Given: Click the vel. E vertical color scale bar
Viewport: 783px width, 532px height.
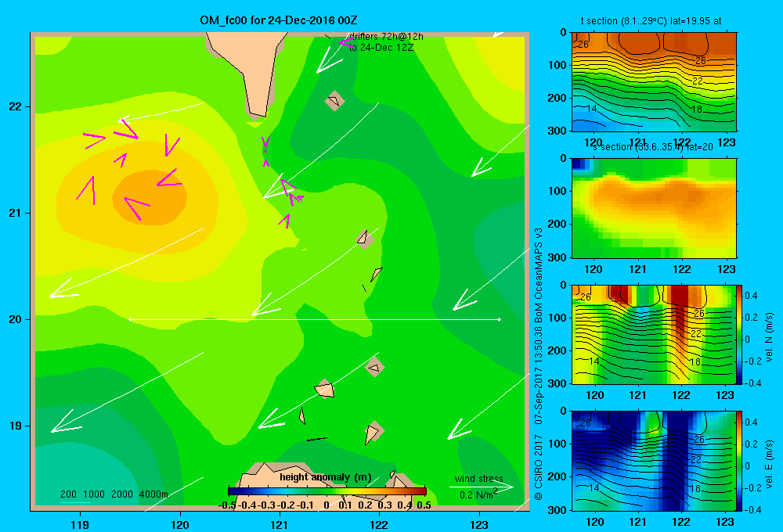Looking at the screenshot, I should (739, 461).
